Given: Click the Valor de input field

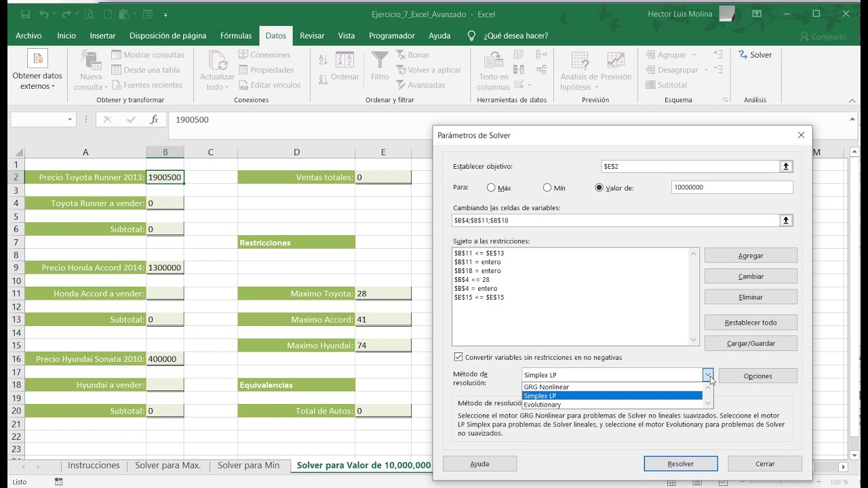Looking at the screenshot, I should (732, 188).
